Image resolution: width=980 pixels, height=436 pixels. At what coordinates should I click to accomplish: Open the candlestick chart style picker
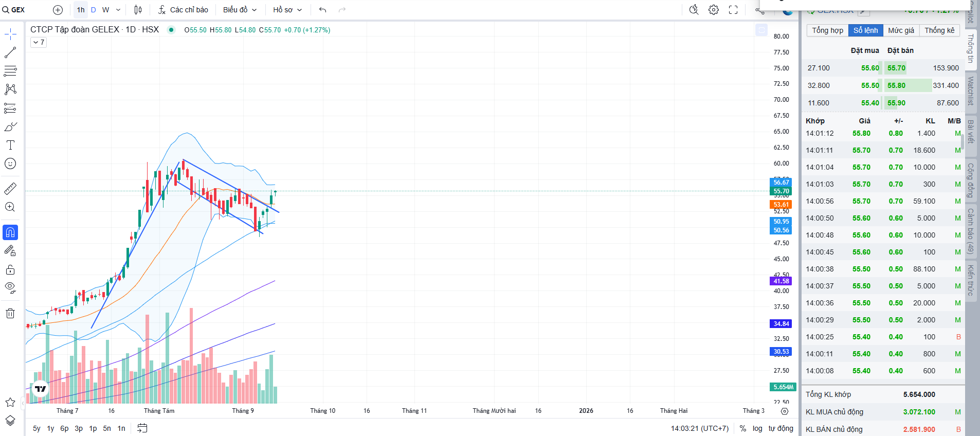(x=138, y=10)
